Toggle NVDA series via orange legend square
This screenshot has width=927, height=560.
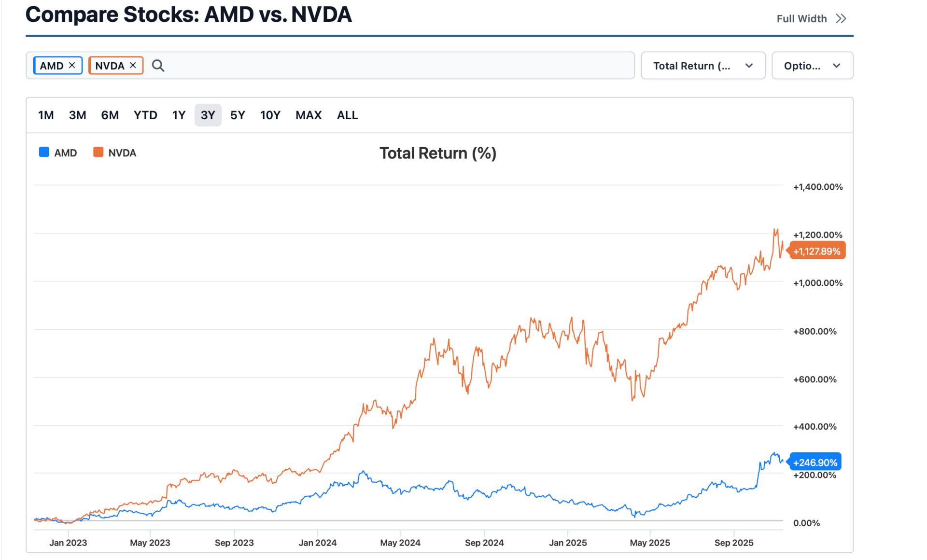coord(98,152)
